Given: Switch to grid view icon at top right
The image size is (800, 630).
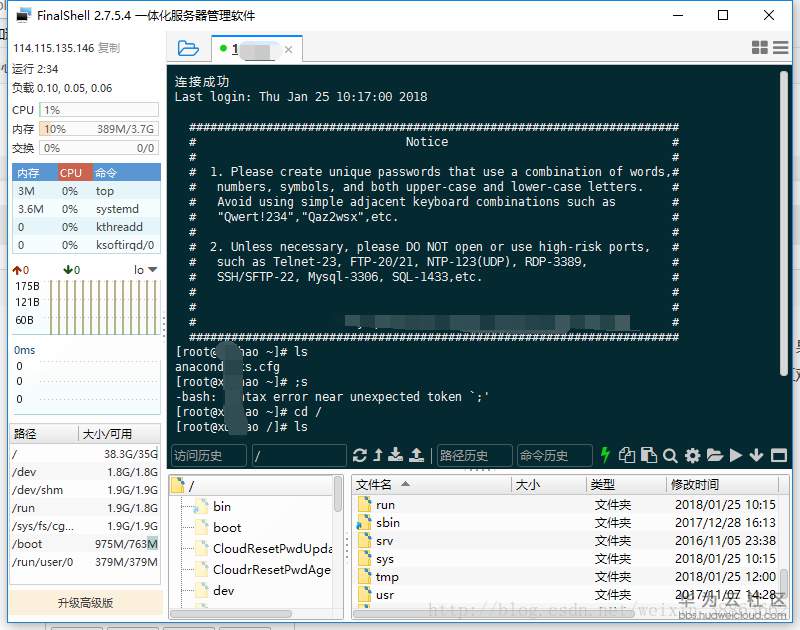Looking at the screenshot, I should point(759,47).
